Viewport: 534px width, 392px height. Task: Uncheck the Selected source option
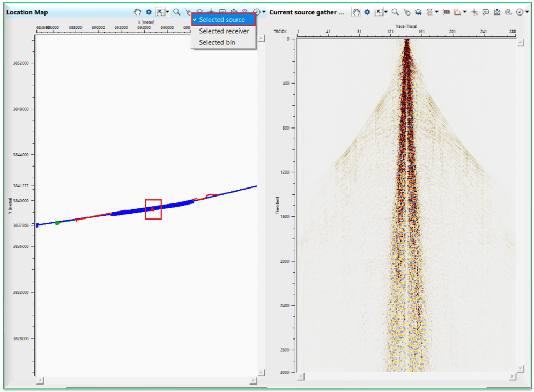pyautogui.click(x=222, y=20)
